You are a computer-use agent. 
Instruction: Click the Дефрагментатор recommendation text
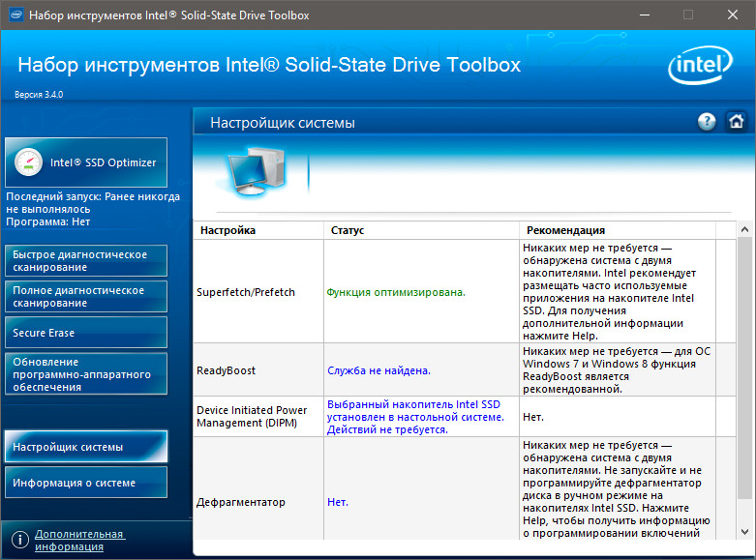[617, 489]
